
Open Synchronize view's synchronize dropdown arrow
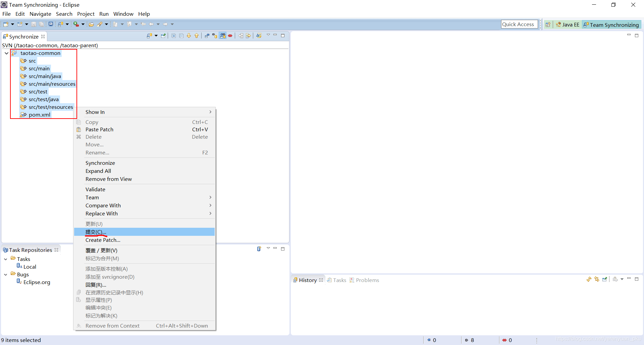pyautogui.click(x=156, y=36)
